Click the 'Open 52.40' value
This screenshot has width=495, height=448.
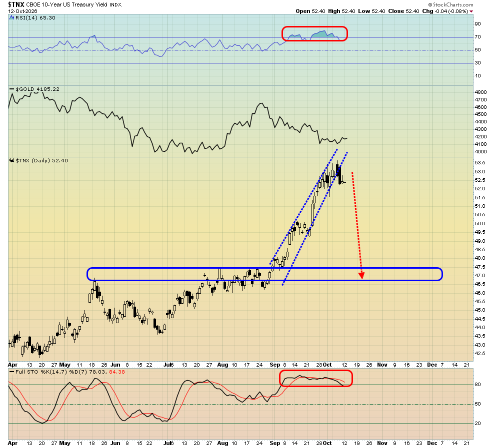click(310, 11)
